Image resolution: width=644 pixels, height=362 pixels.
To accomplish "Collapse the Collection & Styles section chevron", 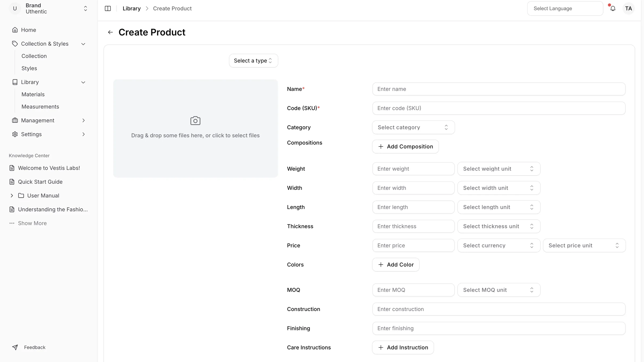I will pos(83,44).
